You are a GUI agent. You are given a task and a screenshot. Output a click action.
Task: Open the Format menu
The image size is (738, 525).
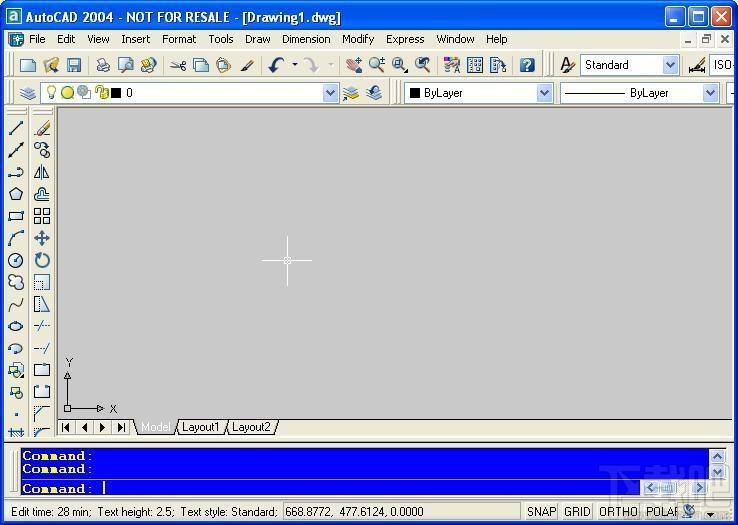pyautogui.click(x=179, y=39)
